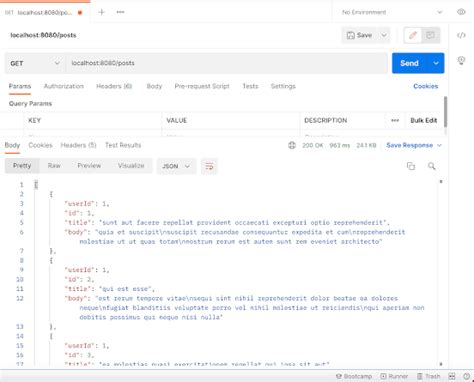
Task: Expand the Send button dropdown arrow
Action: (436, 63)
